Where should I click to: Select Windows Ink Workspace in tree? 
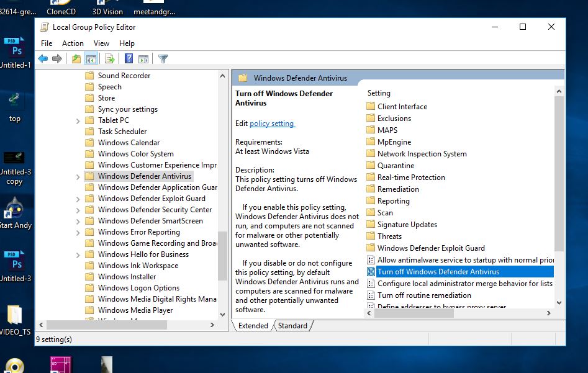(x=138, y=266)
